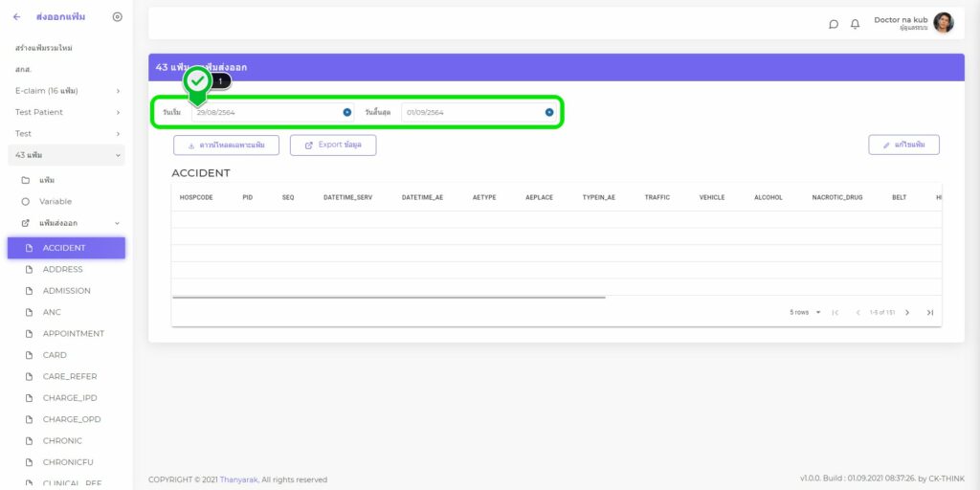Select APPOINTMENT file in sidebar

73,334
